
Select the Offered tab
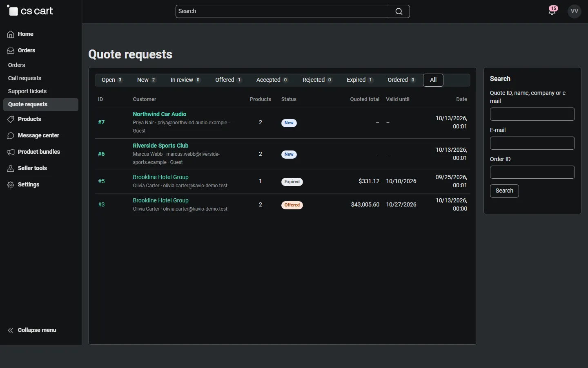point(229,80)
